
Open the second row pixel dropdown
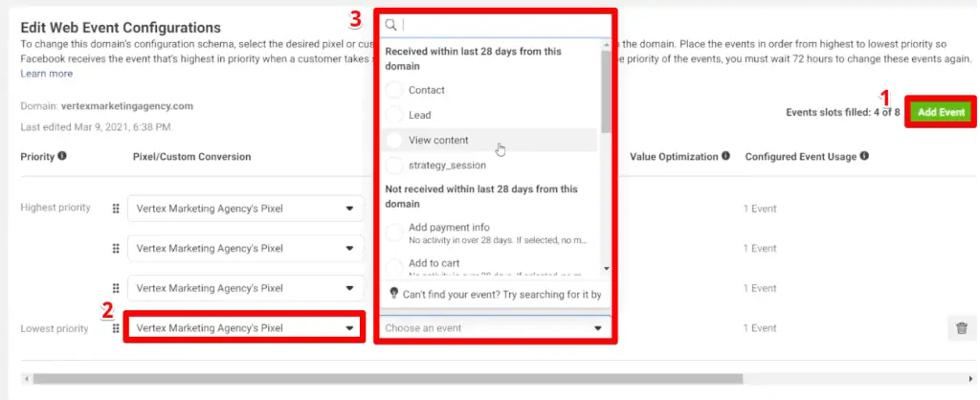246,248
